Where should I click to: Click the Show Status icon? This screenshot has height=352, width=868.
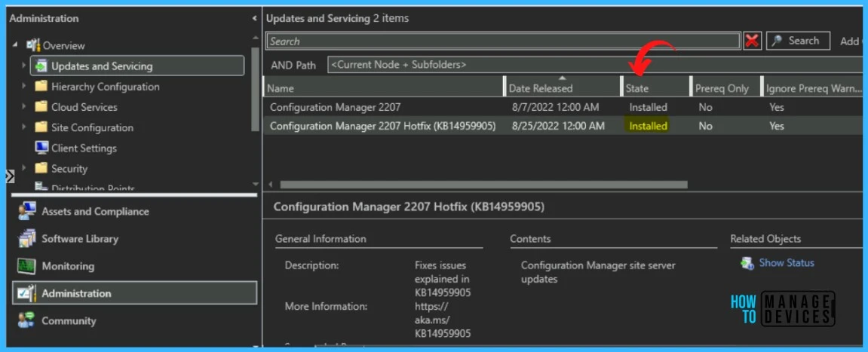pos(747,263)
